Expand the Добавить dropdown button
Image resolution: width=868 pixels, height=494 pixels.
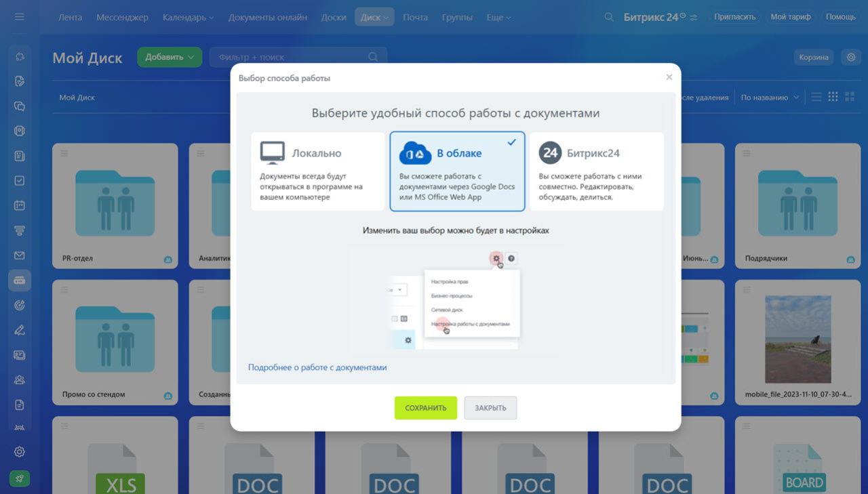pyautogui.click(x=170, y=58)
